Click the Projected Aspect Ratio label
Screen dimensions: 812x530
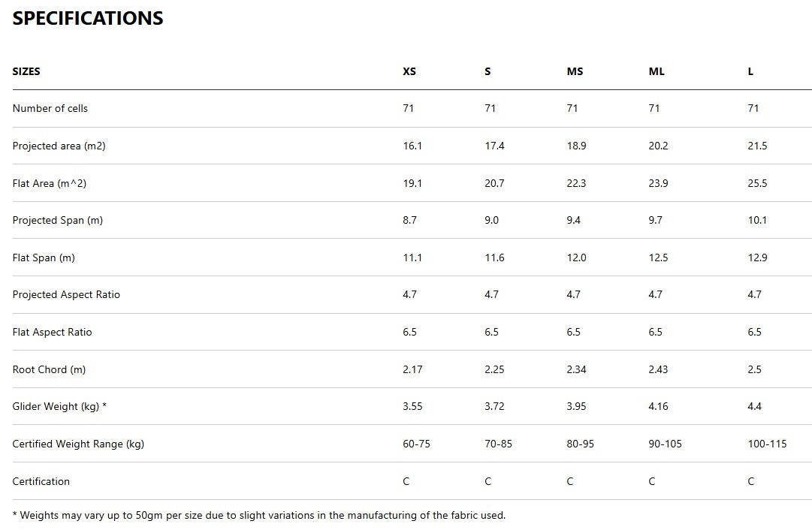pyautogui.click(x=66, y=294)
